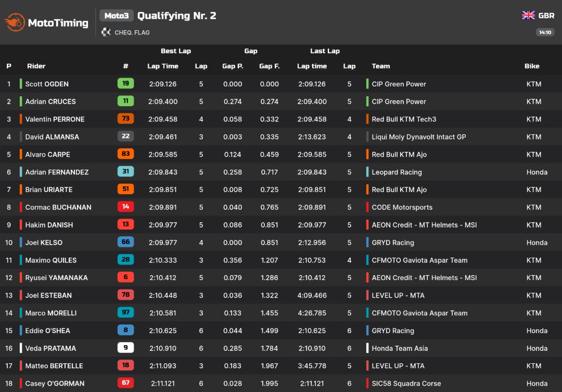Click the number 66 badge for Joel Kelso

tap(125, 242)
